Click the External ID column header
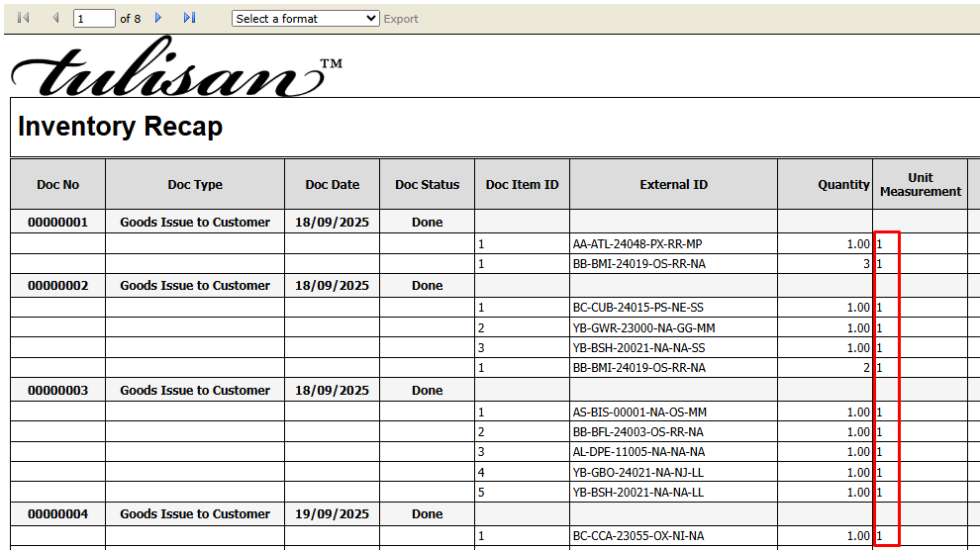 pyautogui.click(x=673, y=184)
